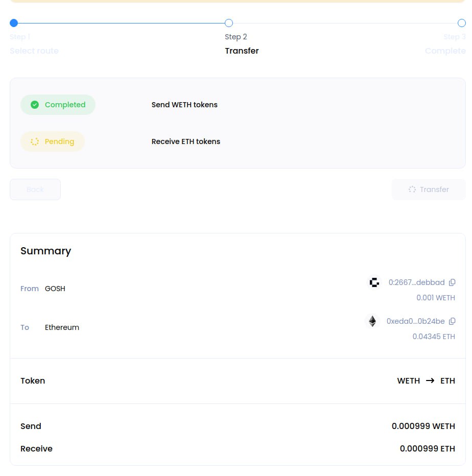Screen dimensions: 472x476
Task: Click the 0:2667...debbad address text
Action: (x=416, y=282)
